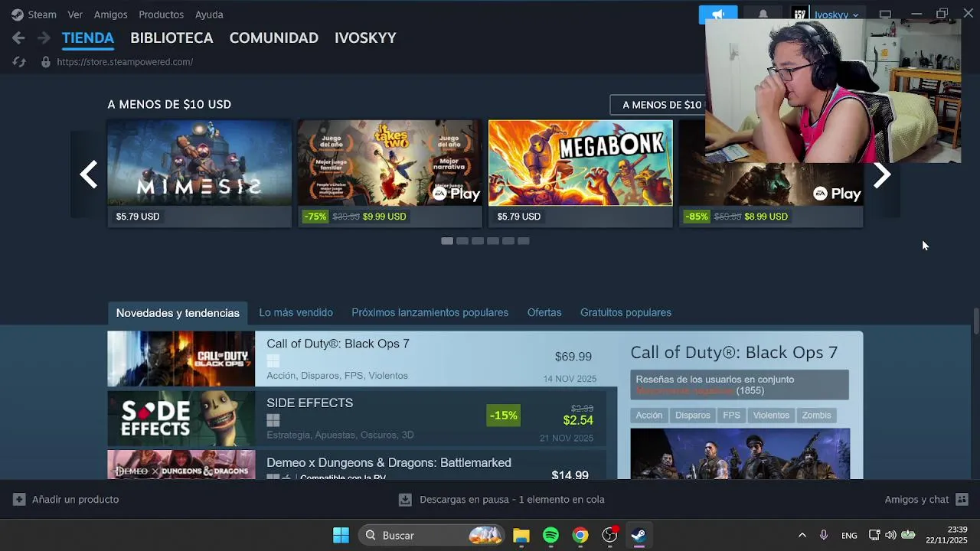Select the Novedades y tendencias tab

(178, 313)
